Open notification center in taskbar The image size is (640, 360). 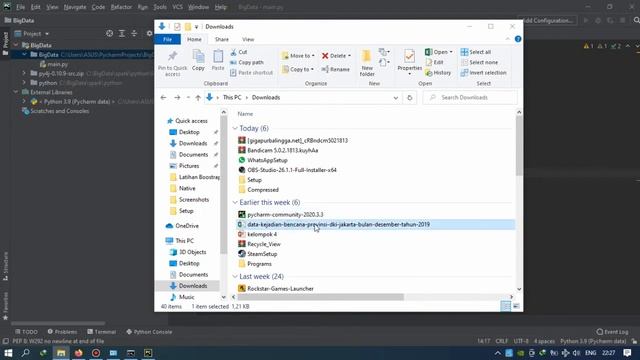point(627,353)
